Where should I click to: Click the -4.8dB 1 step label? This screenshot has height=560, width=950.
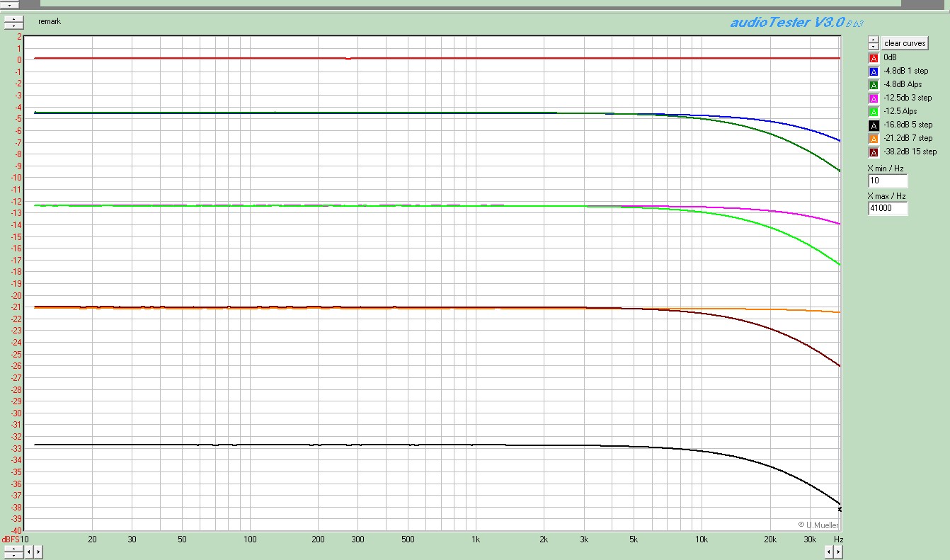click(906, 71)
